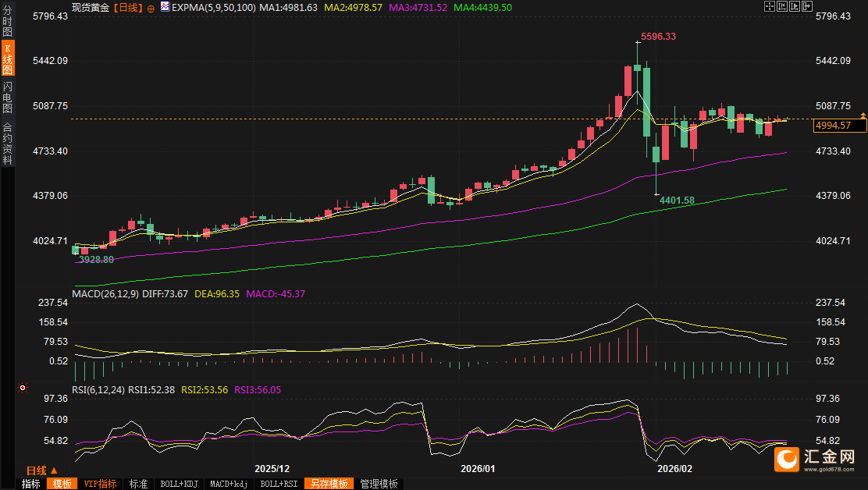This screenshot has height=490, width=868.
Task: Apply the BOLL+RSI template
Action: (x=279, y=484)
